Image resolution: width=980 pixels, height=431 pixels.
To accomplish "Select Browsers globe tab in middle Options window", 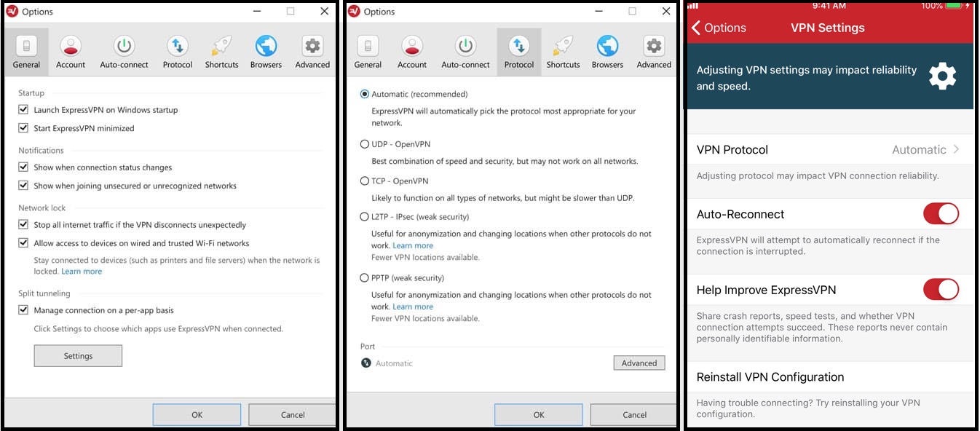I will pos(607,52).
